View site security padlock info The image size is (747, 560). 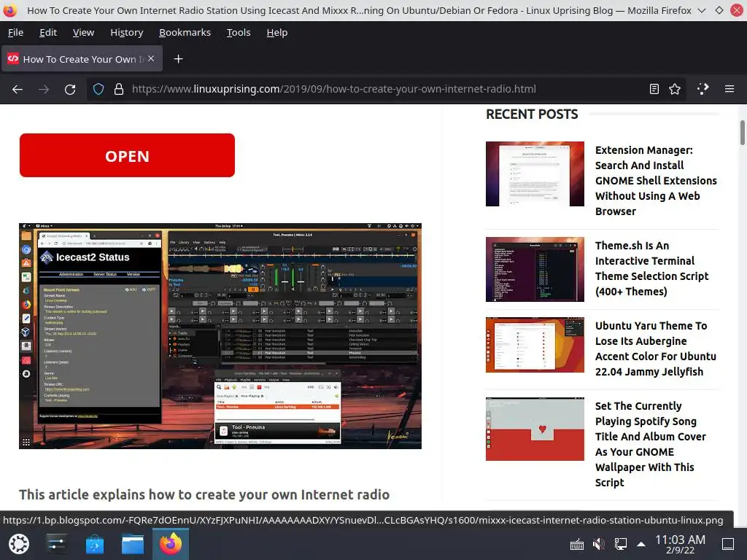[119, 89]
